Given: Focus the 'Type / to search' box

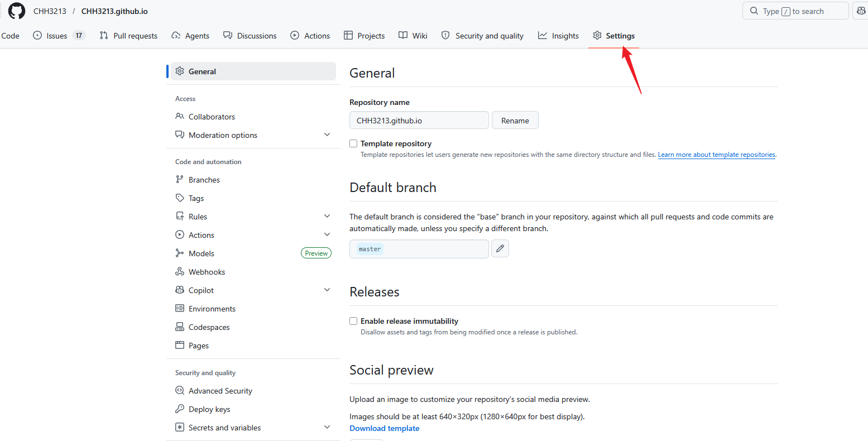Looking at the screenshot, I should pyautogui.click(x=795, y=11).
